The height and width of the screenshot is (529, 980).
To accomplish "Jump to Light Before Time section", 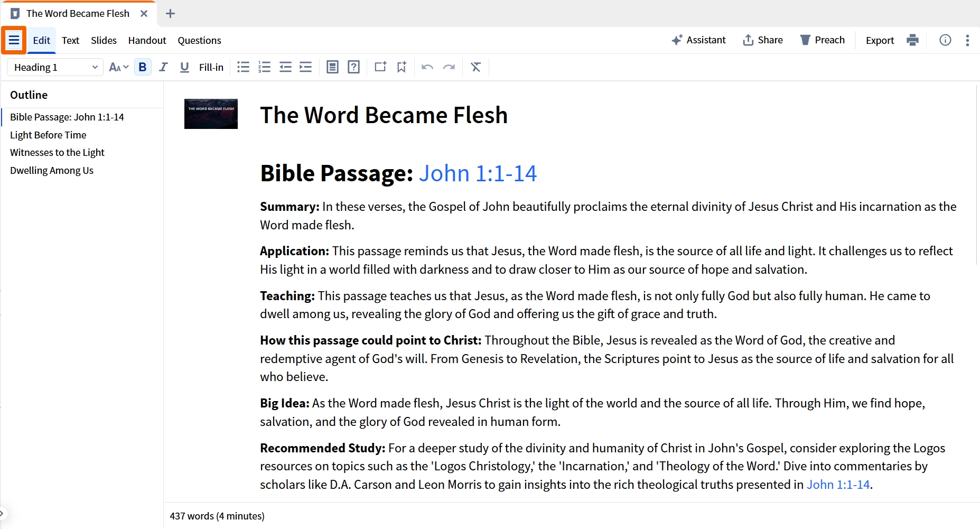I will point(48,135).
